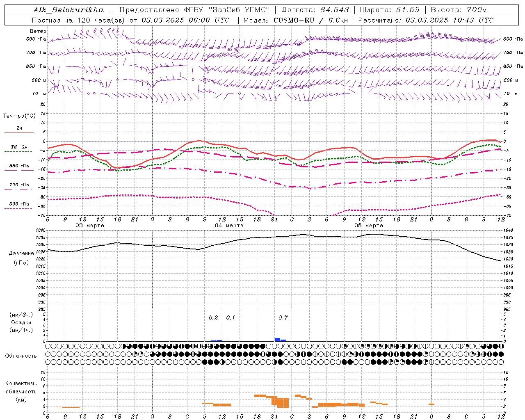Select the model label COSMO-RU / 6.6км

point(311,20)
